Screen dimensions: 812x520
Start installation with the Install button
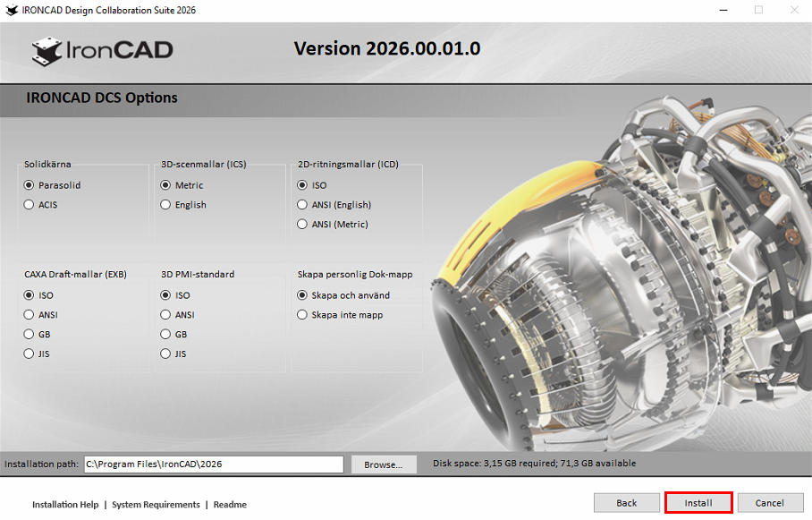[x=698, y=503]
